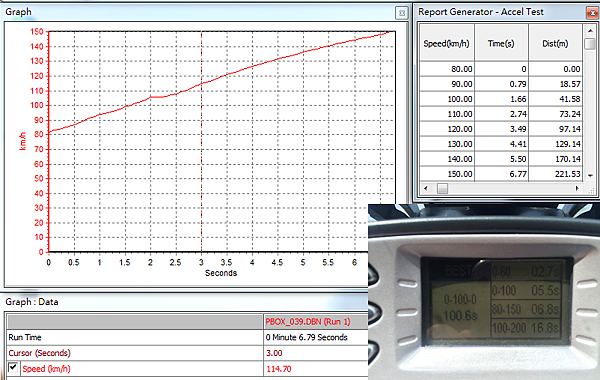The width and height of the screenshot is (600, 380).
Task: Click the report's horizontal scroll right arrow
Action: [x=577, y=188]
